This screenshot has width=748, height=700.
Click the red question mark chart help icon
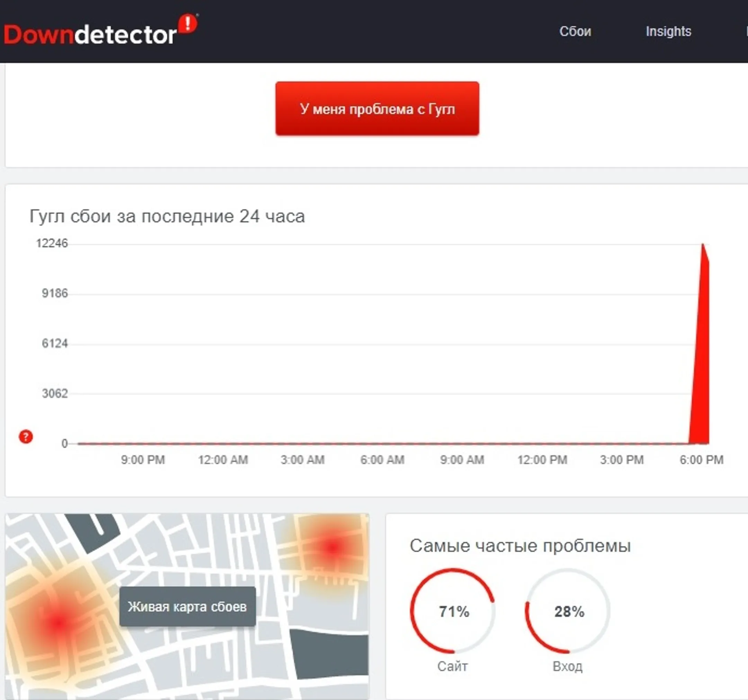(x=26, y=437)
